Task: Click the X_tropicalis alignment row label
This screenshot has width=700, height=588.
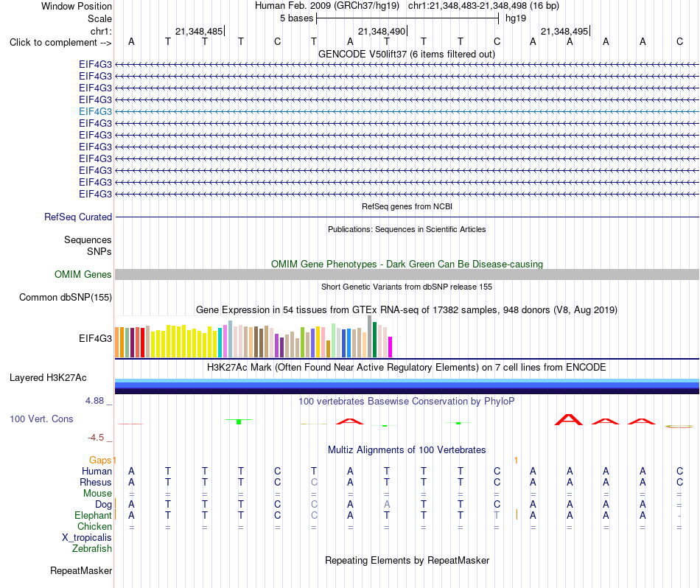Action: (x=87, y=538)
